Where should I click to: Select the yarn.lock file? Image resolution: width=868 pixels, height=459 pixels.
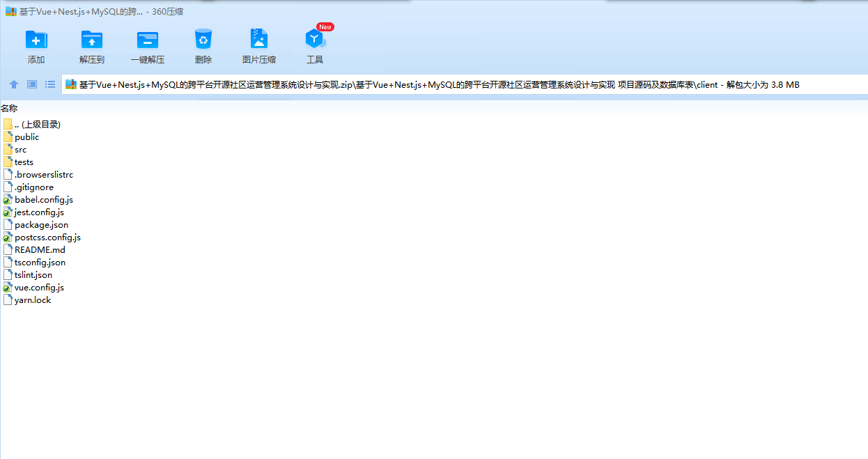(x=27, y=300)
